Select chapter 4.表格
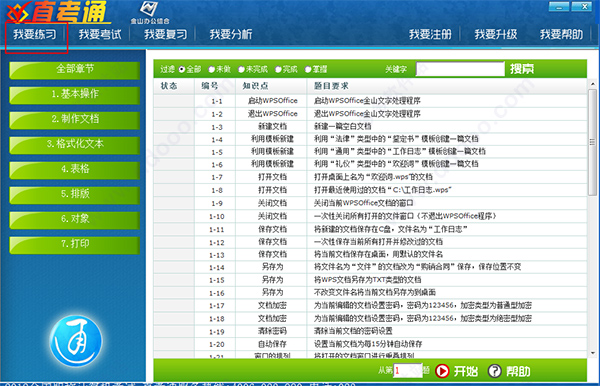 (75, 170)
